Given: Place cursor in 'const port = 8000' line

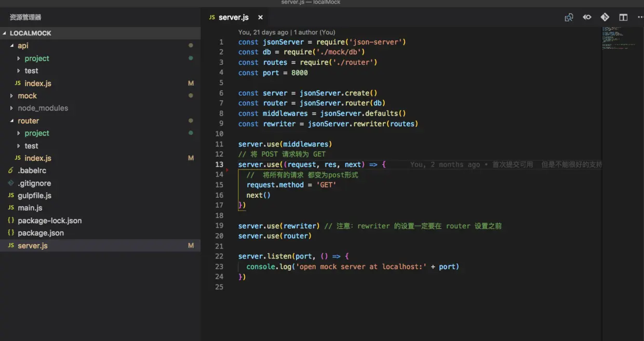Looking at the screenshot, I should [273, 73].
